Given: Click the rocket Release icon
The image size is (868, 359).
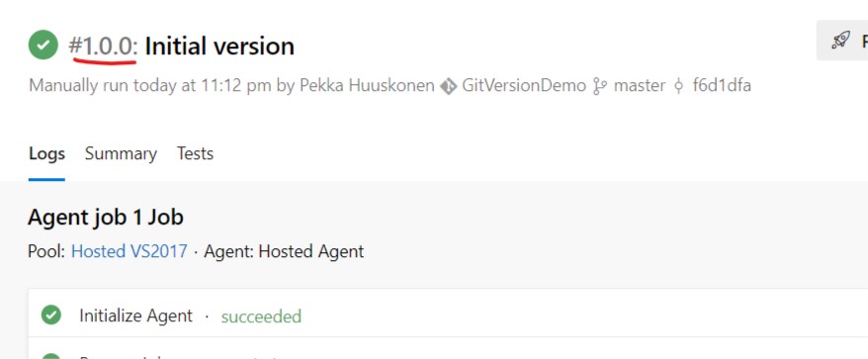Looking at the screenshot, I should [840, 40].
